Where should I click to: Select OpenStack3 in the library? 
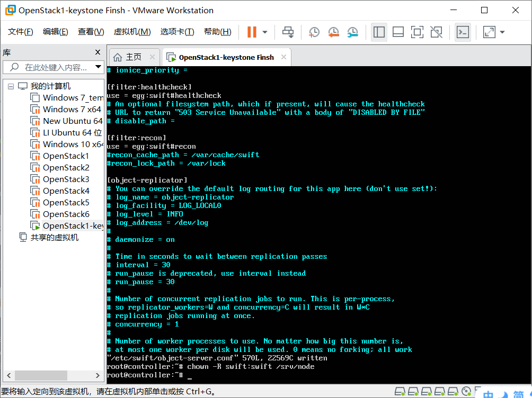tap(66, 179)
